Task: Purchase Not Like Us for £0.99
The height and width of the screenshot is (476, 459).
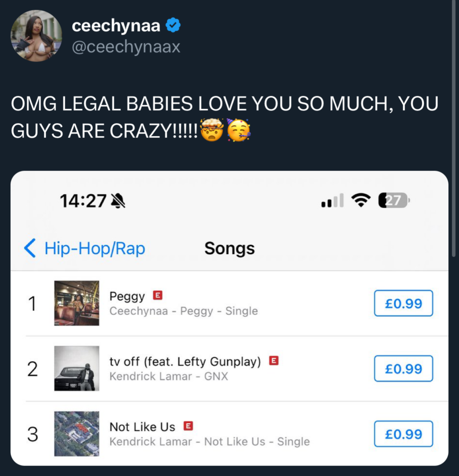Action: point(404,434)
